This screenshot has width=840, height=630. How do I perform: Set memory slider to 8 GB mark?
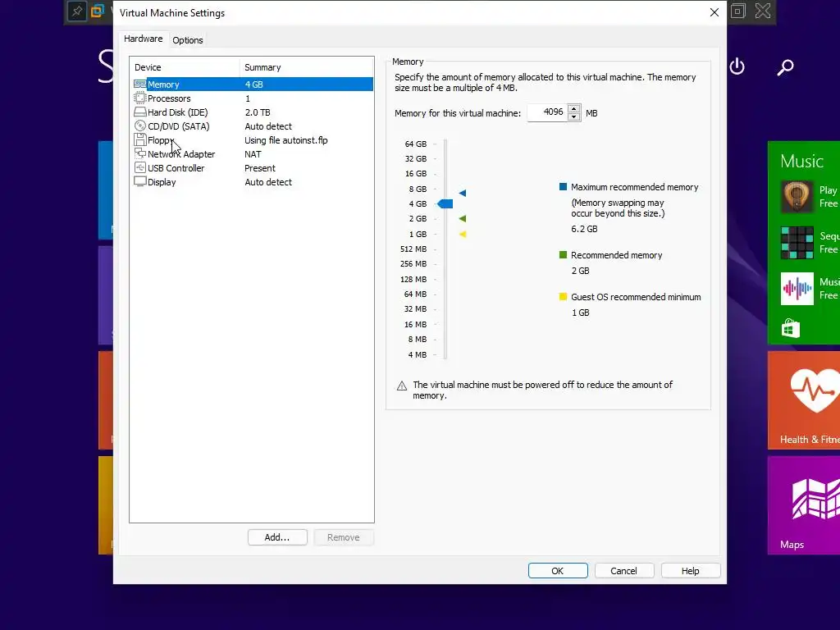coord(445,189)
